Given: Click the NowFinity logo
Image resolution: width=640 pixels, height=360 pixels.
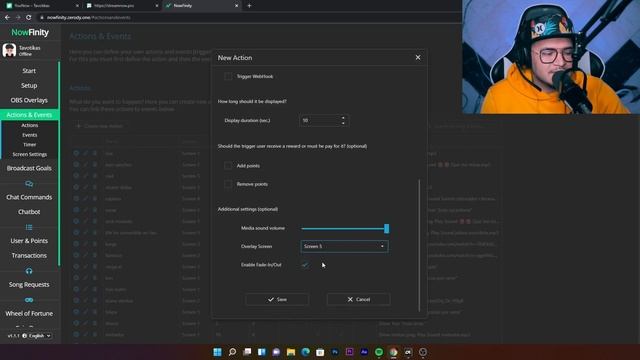Looking at the screenshot, I should pyautogui.click(x=30, y=32).
